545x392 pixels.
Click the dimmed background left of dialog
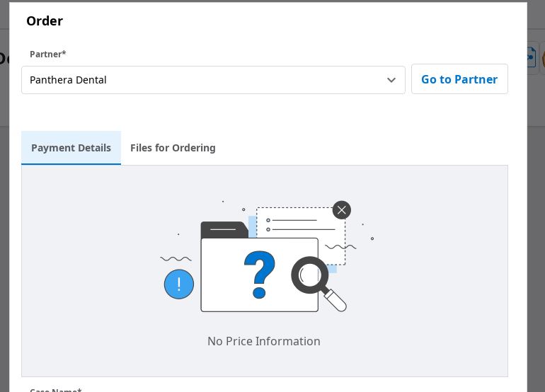tap(4, 212)
